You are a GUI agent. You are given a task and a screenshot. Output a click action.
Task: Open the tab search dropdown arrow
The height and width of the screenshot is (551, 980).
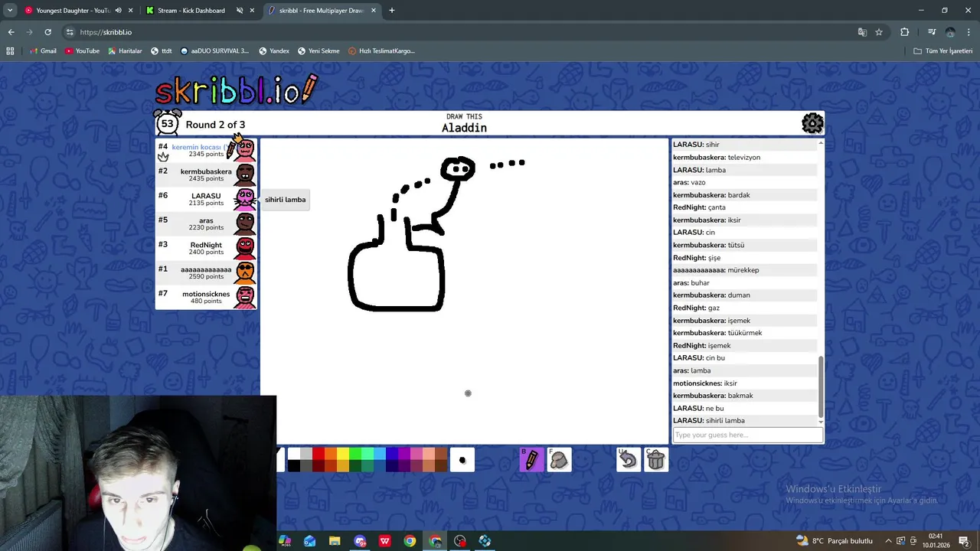10,11
